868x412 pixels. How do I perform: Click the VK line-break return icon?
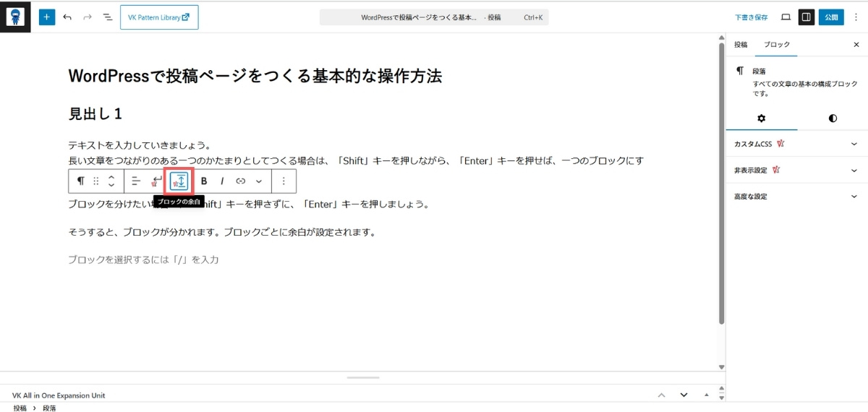[x=156, y=181]
